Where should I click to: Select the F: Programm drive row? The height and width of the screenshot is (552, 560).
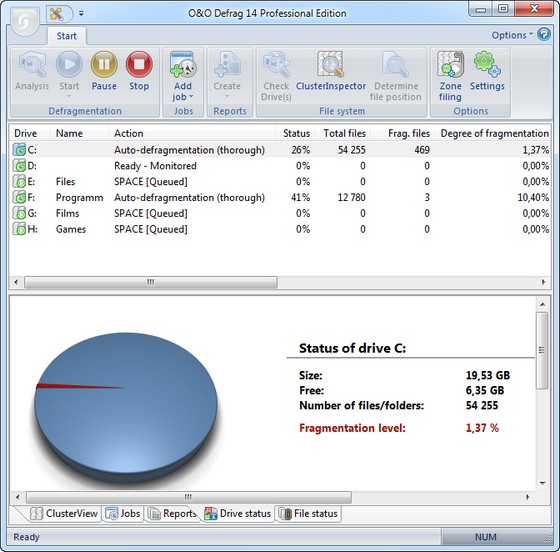[280, 197]
